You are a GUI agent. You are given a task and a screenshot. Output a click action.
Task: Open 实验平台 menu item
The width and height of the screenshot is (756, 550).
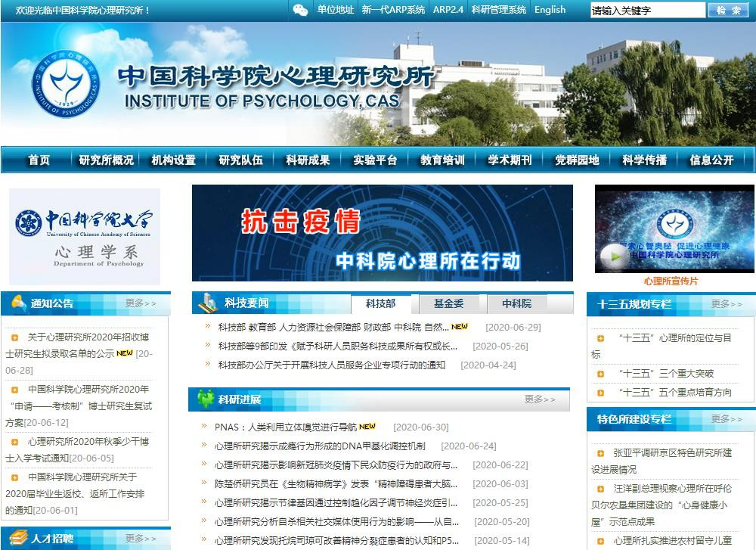coord(375,160)
